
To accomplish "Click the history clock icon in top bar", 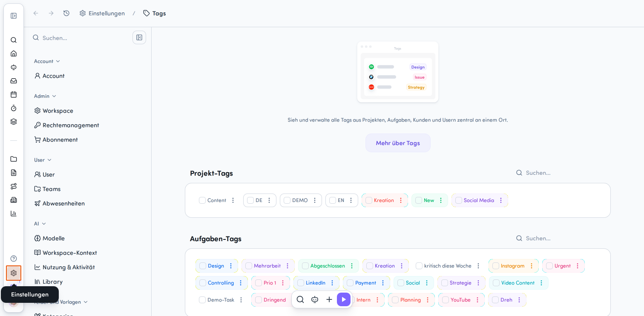I will coord(66,13).
